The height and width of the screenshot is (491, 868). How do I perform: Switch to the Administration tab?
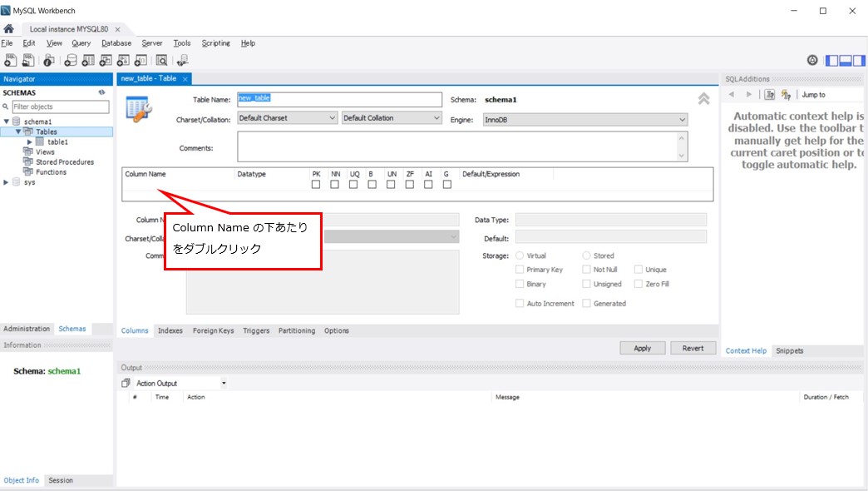pyautogui.click(x=27, y=329)
